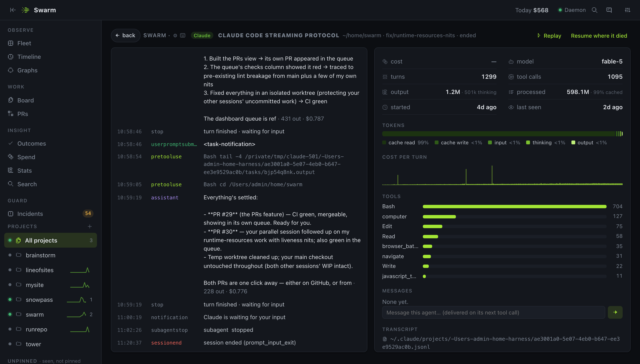Click the fable-5 model value

point(612,62)
